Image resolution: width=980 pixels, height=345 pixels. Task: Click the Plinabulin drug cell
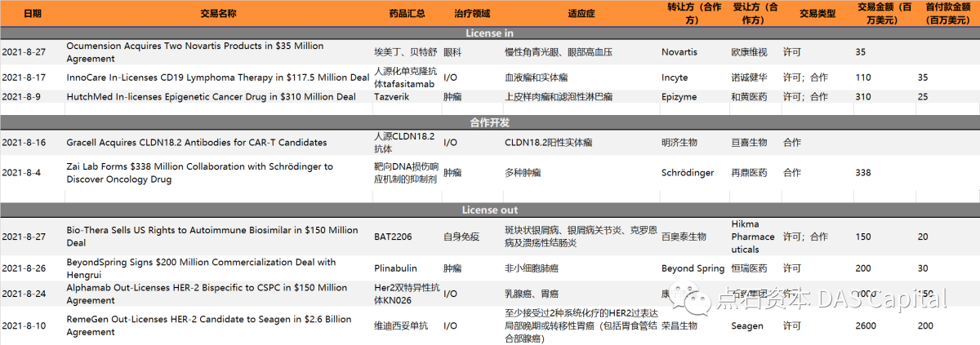point(396,268)
